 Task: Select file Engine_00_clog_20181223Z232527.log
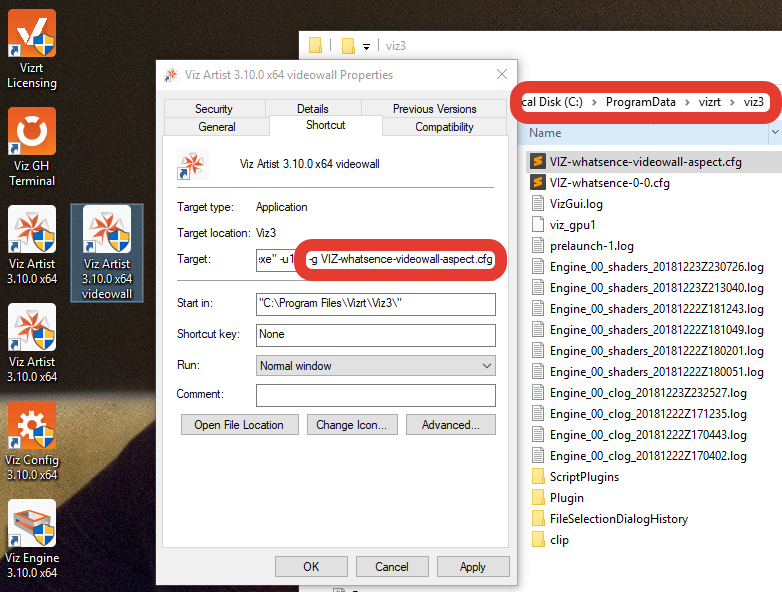click(648, 393)
